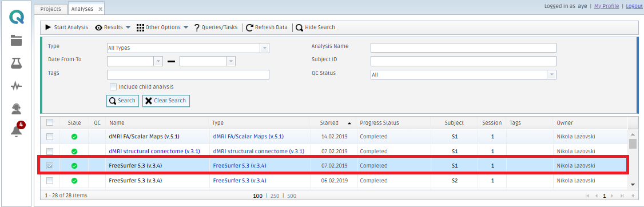Click Start Analysis in the toolbar
This screenshot has height=207, width=644.
(66, 27)
